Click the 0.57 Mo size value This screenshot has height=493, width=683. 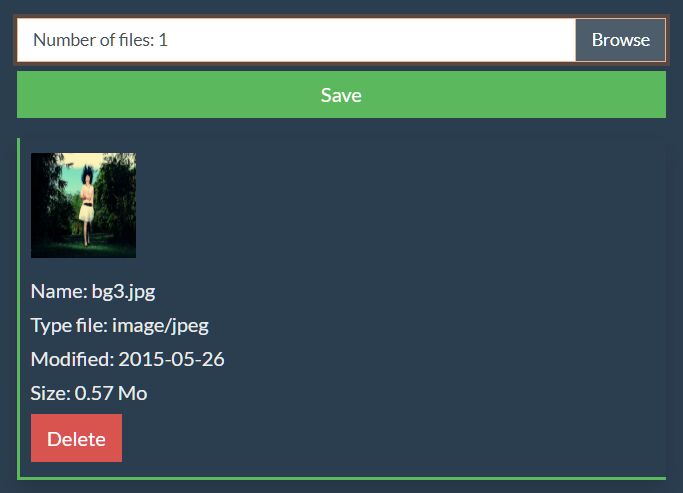coord(111,393)
